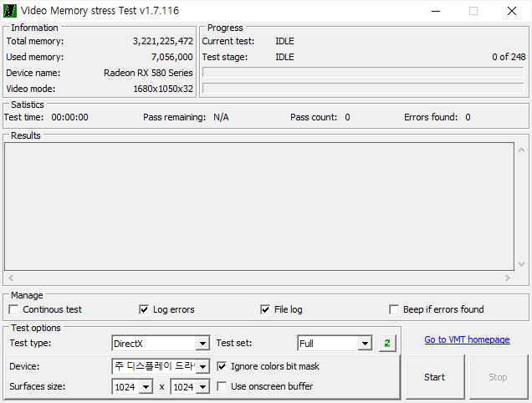Click the video mode value 1680x1050x32
Screen dimensions: 532x403
coord(163,89)
